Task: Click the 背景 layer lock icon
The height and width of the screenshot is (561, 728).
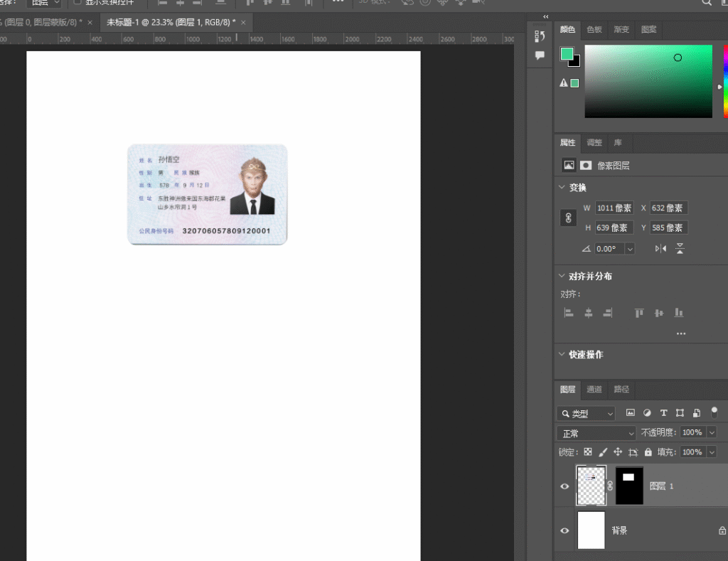Action: coord(722,530)
